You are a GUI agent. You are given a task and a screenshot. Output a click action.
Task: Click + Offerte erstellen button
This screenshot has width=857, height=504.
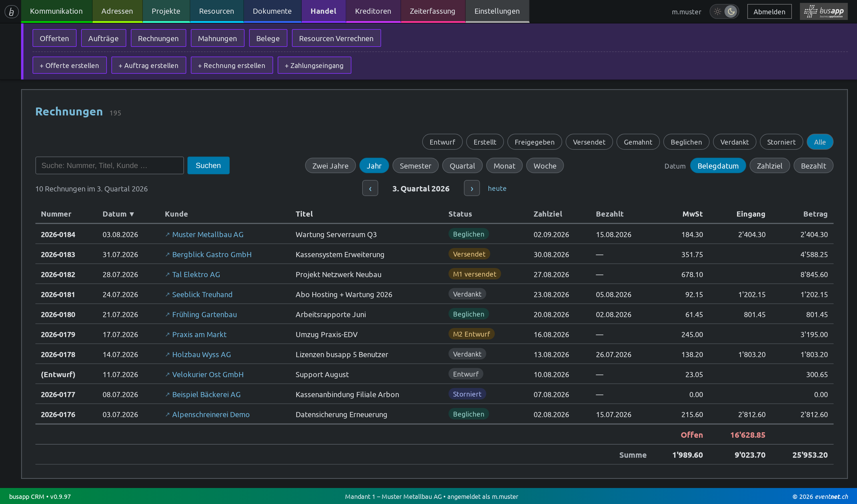click(69, 65)
